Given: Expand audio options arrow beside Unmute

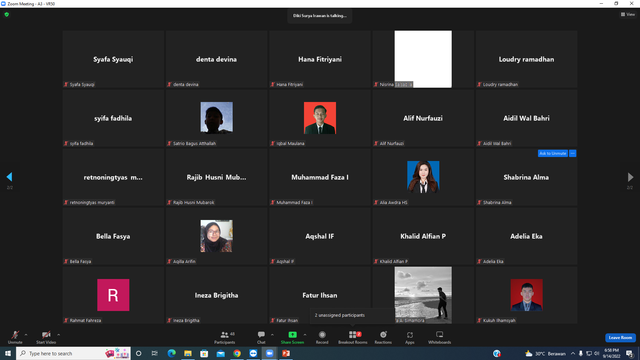Looking at the screenshot, I should [26, 335].
